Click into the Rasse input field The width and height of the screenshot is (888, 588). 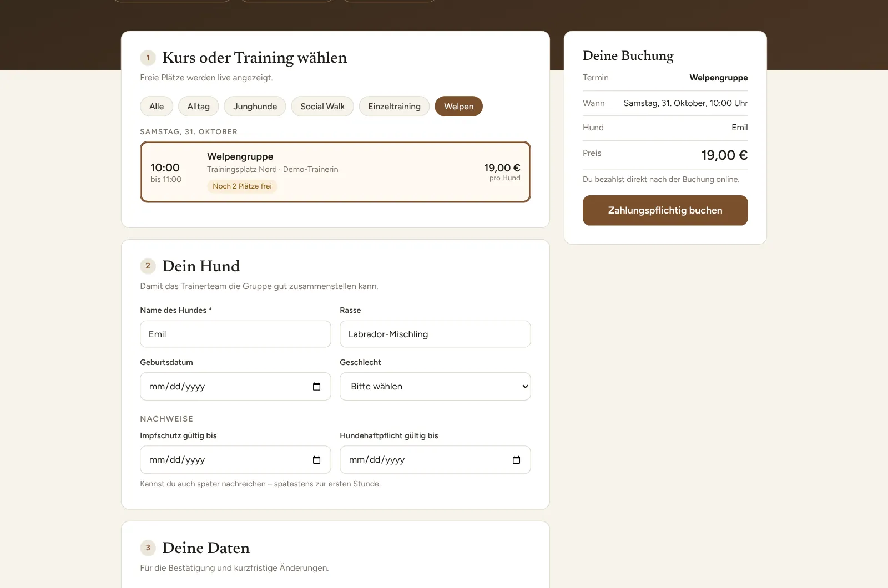point(435,334)
